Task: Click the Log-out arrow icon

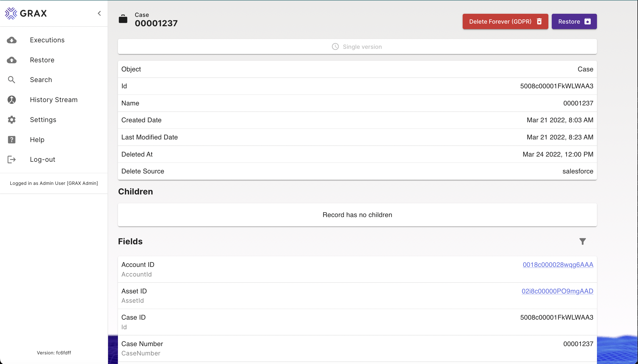Action: [x=12, y=160]
